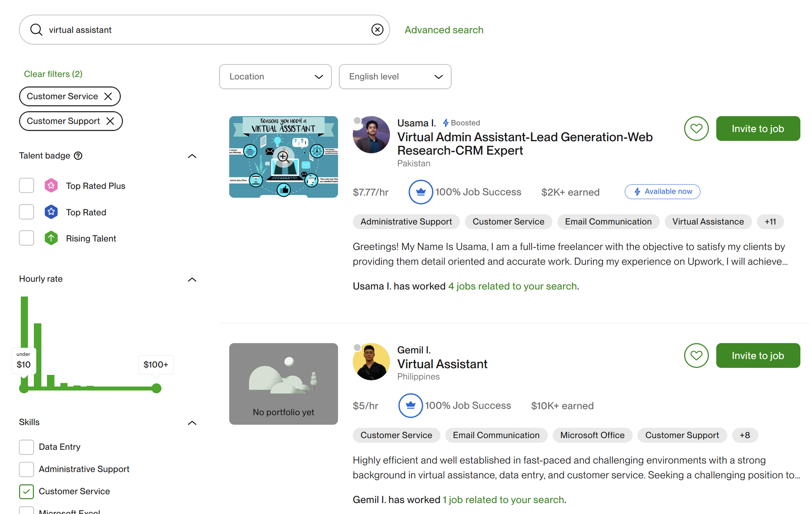Click Gemil's $10K+ earned text
The height and width of the screenshot is (514, 812).
click(562, 406)
